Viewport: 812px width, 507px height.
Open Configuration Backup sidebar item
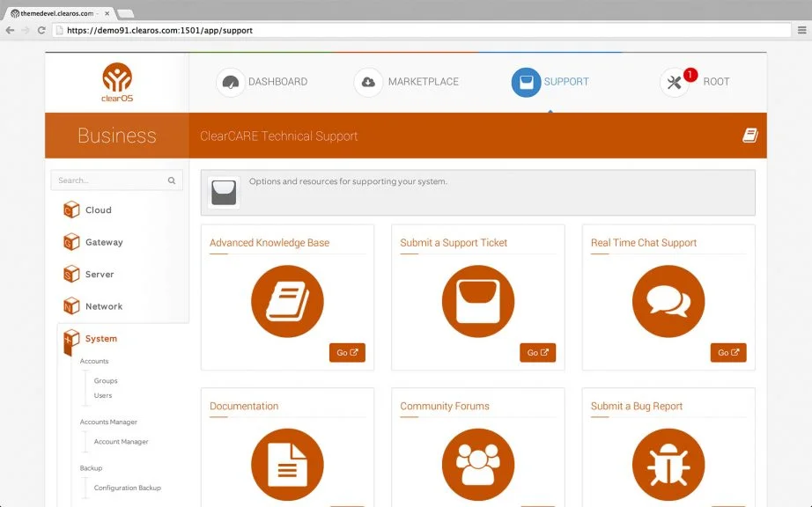pos(128,488)
